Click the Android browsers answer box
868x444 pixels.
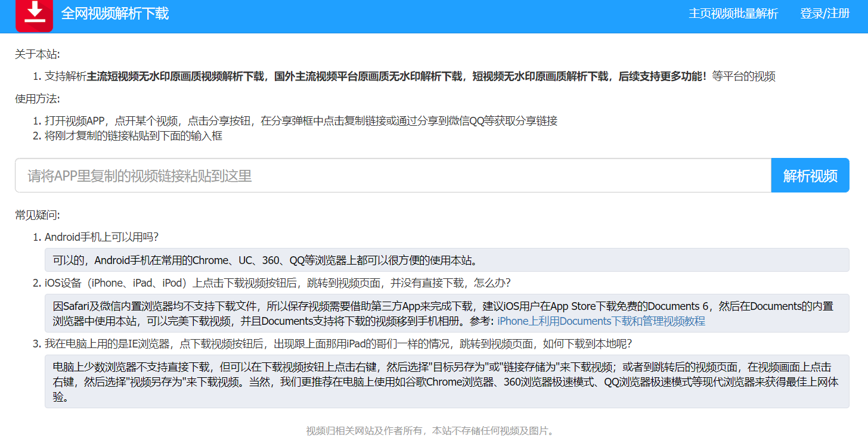point(447,260)
